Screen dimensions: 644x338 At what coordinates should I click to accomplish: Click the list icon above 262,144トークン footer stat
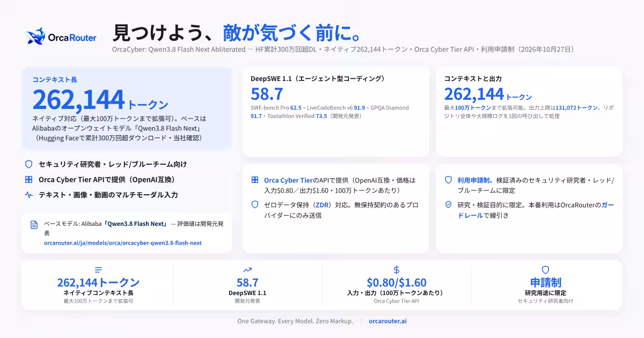[x=98, y=270]
